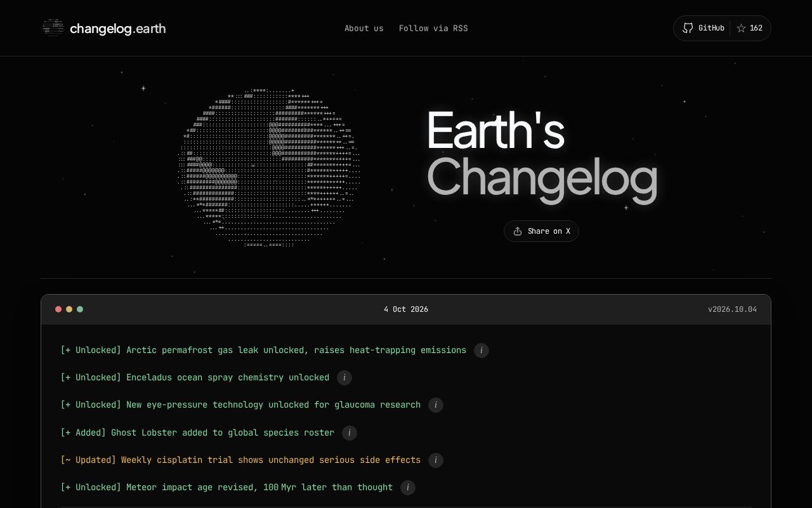
Task: Open info icon for Enceladus ocean spray entry
Action: pyautogui.click(x=344, y=378)
